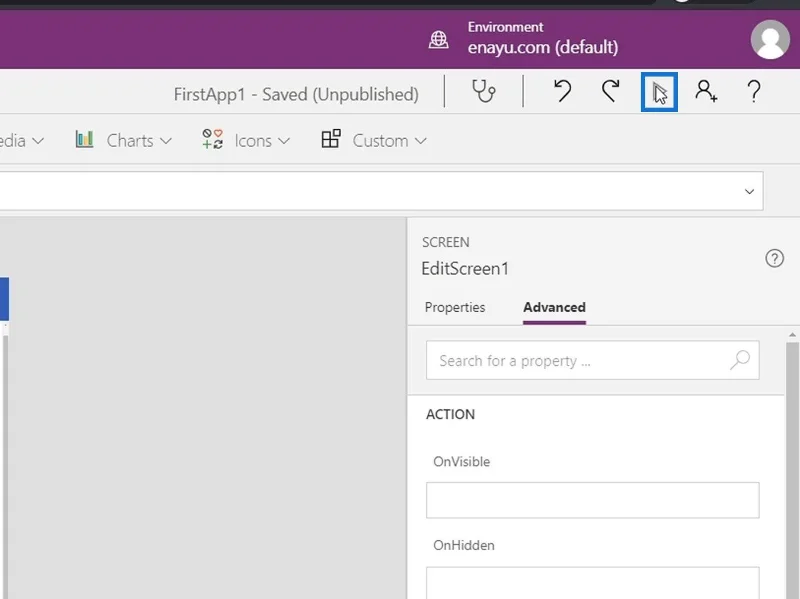
Task: Click the Icons insert symbol
Action: point(212,139)
